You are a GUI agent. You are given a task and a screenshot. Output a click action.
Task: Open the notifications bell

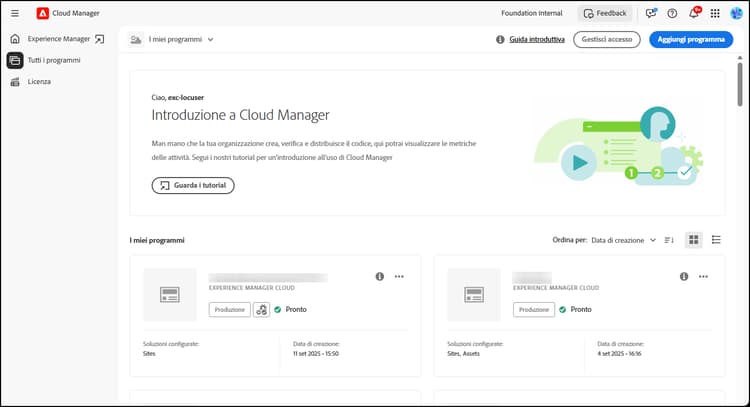(x=694, y=13)
